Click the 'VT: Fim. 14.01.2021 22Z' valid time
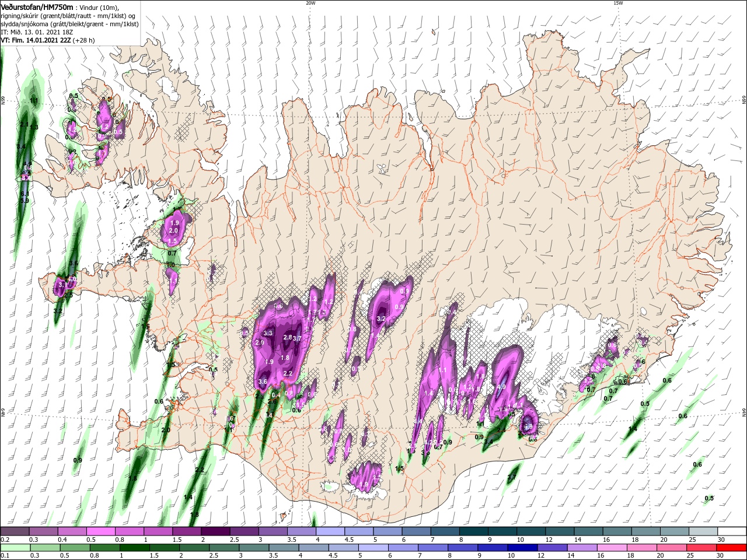 pyautogui.click(x=36, y=40)
